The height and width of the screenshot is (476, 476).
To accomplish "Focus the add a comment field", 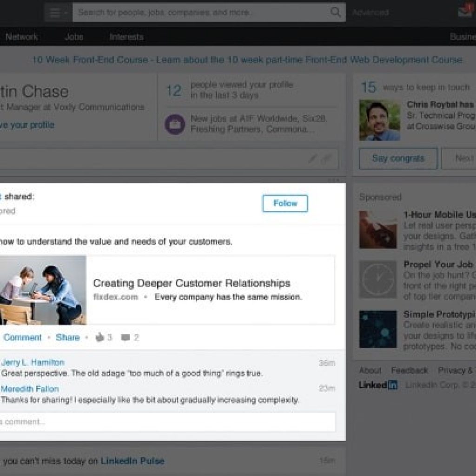I will pyautogui.click(x=168, y=422).
